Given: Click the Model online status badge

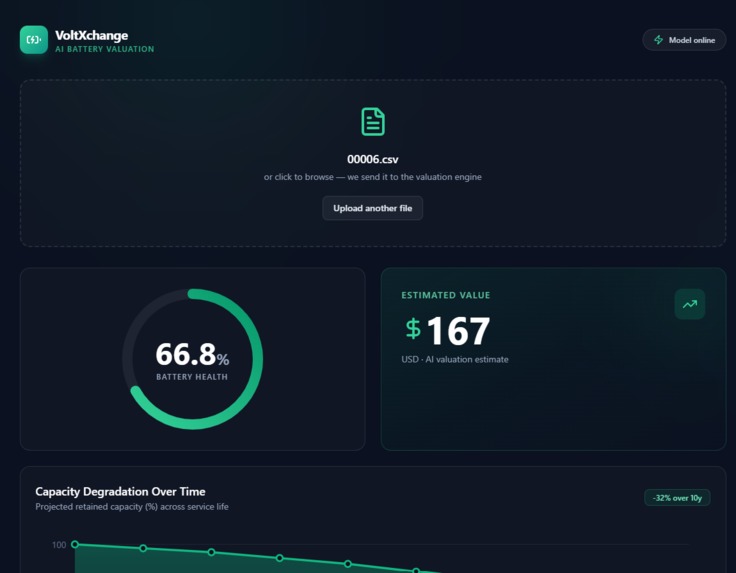Looking at the screenshot, I should tap(684, 40).
